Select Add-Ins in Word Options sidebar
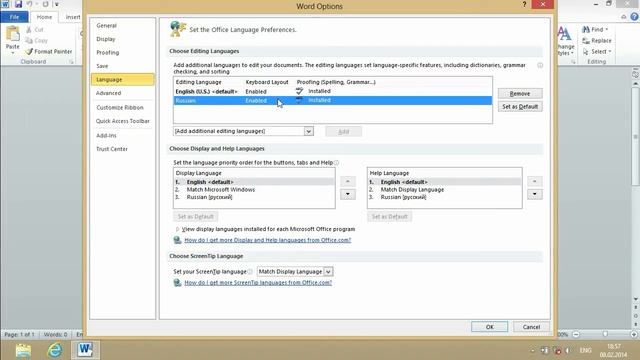This screenshot has width=640, height=360. coord(122,135)
